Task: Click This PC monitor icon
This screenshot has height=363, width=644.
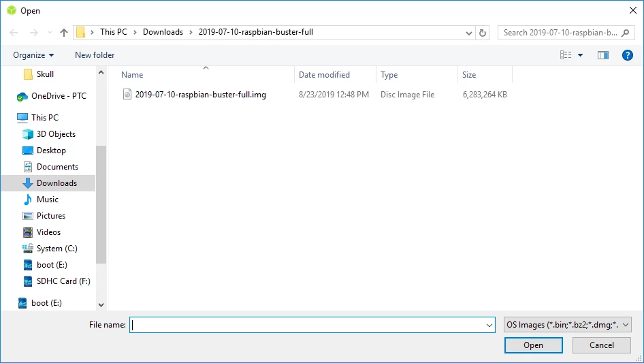Action: (x=22, y=118)
